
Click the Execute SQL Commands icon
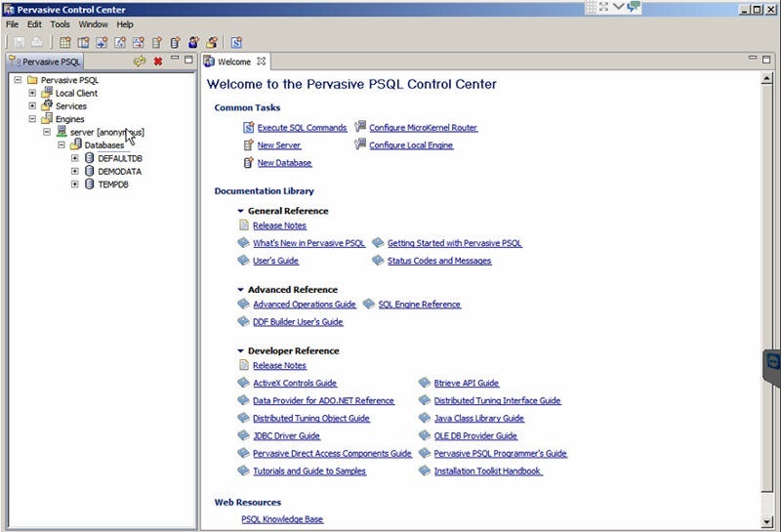pos(249,128)
